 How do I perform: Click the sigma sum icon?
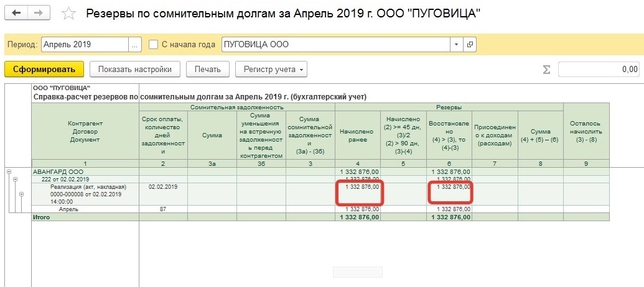[547, 70]
